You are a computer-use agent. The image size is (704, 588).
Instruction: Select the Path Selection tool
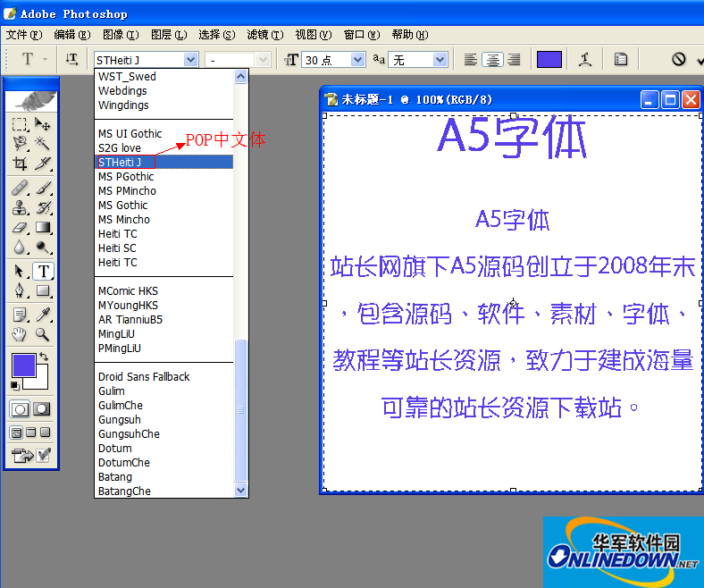20,271
